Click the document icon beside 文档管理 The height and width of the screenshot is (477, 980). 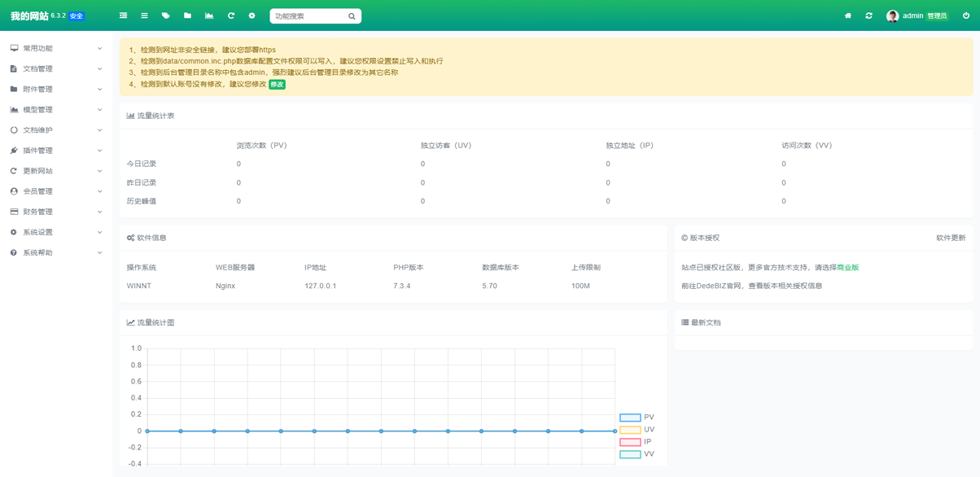[14, 68]
